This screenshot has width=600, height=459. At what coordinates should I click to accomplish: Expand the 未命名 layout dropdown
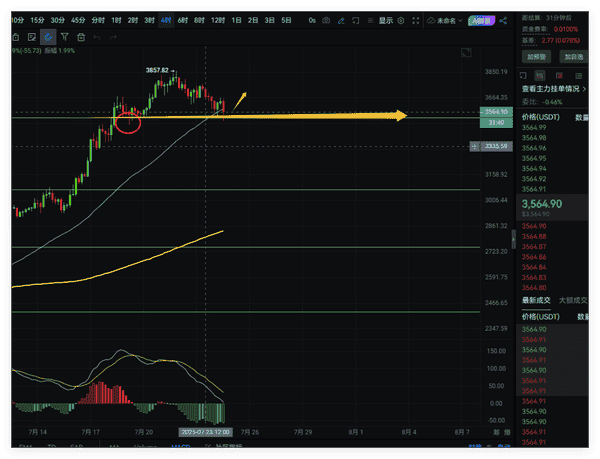447,20
